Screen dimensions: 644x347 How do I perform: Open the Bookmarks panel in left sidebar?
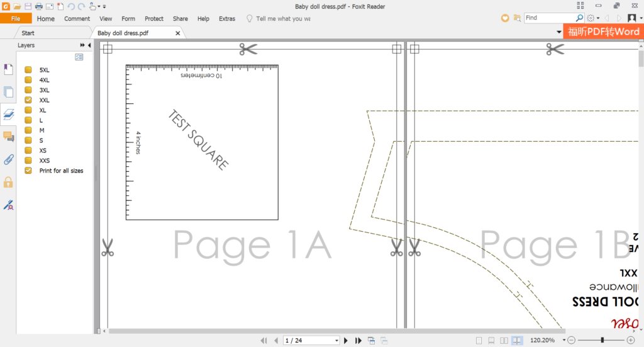click(x=9, y=70)
